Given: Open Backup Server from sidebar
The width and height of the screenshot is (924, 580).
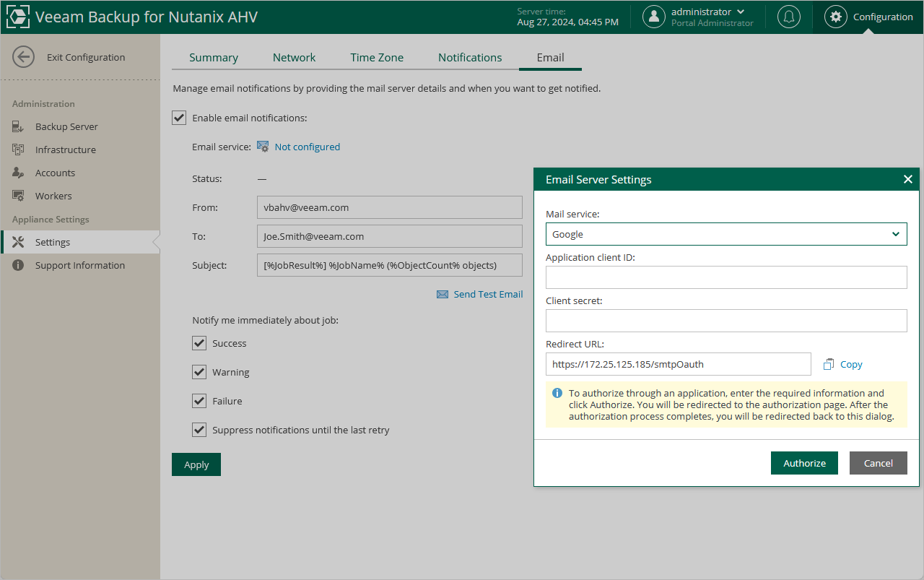Looking at the screenshot, I should (x=66, y=126).
